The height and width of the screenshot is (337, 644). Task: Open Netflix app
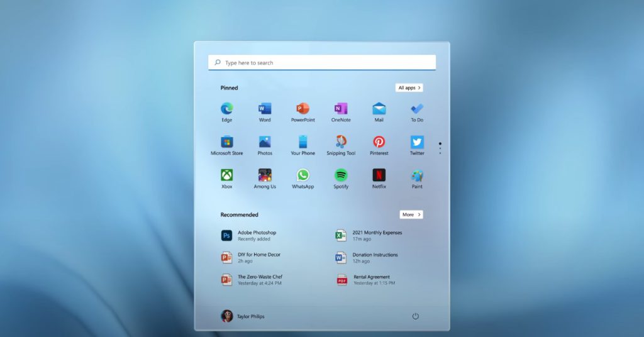coord(379,179)
